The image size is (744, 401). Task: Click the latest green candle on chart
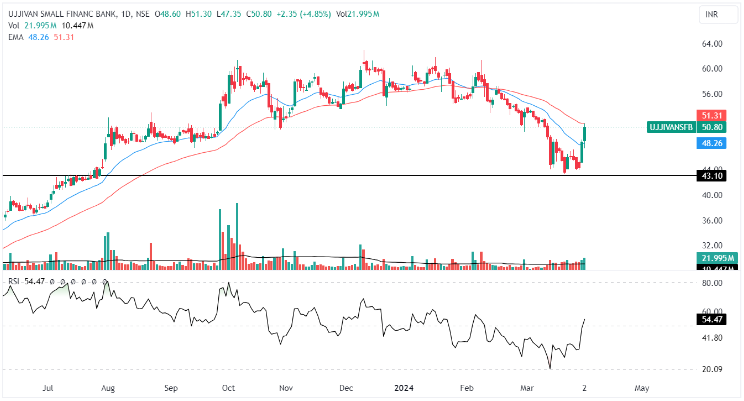pos(584,134)
